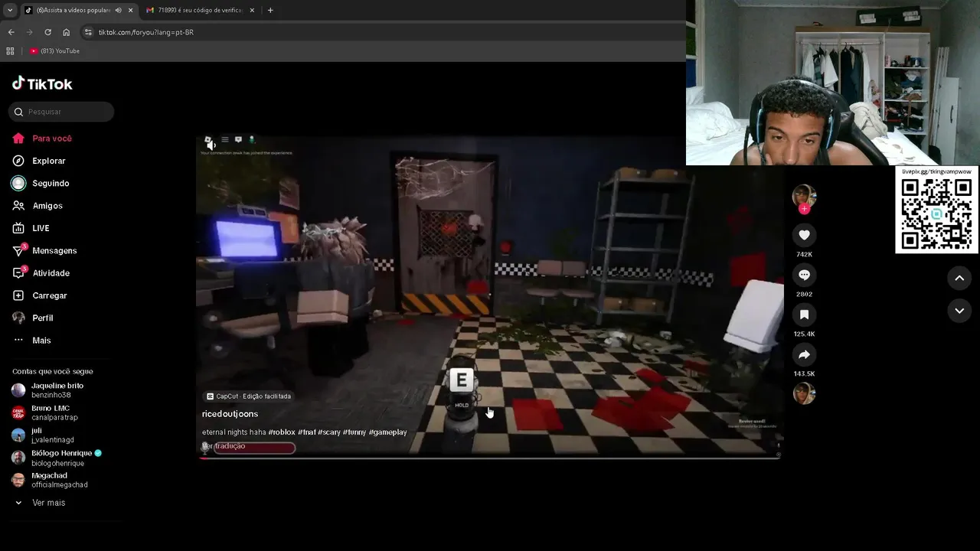This screenshot has height=551, width=980.
Task: Reload the page
Action: (x=47, y=32)
